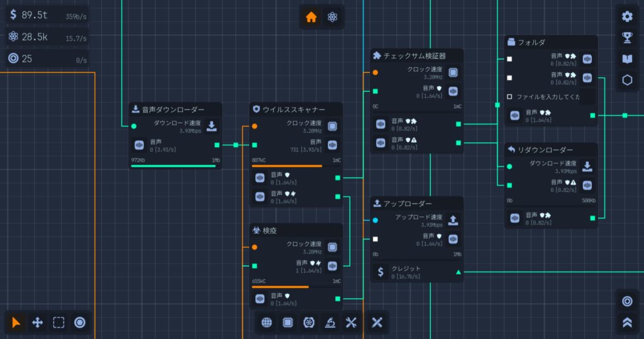Select the move (four-arrow) tool
The image size is (644, 339).
coord(37,323)
